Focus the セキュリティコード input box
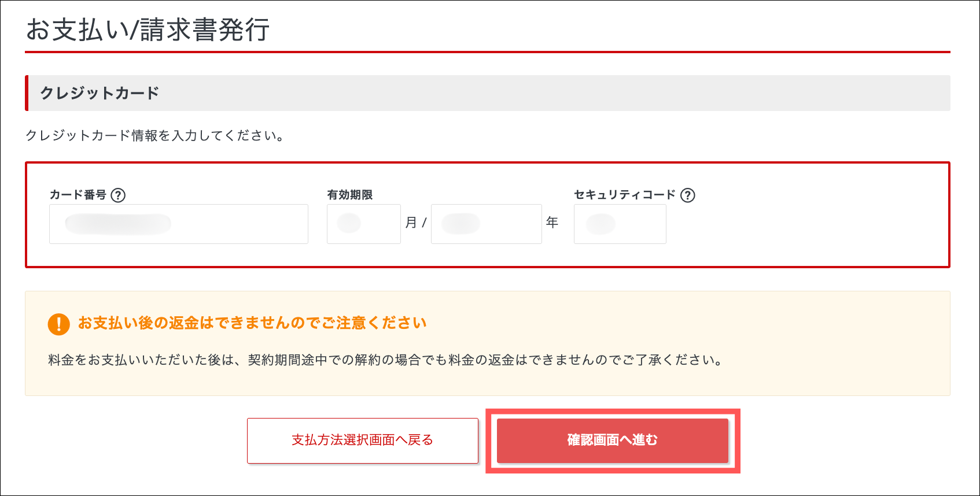This screenshot has height=496, width=980. 620,224
